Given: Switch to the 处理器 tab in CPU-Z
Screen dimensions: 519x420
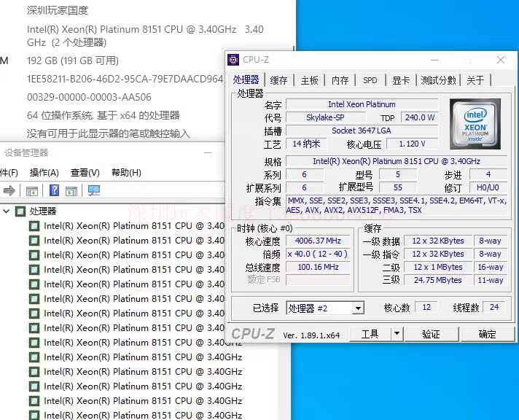Looking at the screenshot, I should (246, 79).
